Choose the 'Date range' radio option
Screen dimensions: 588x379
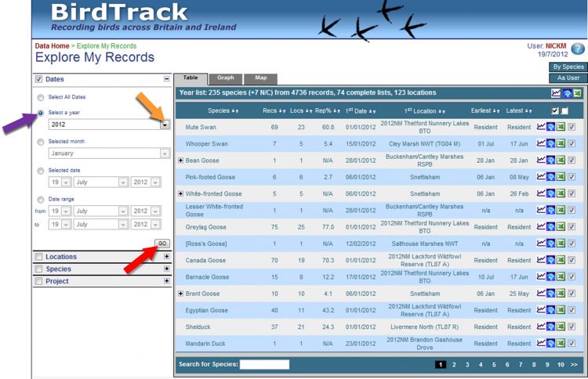[x=41, y=197]
